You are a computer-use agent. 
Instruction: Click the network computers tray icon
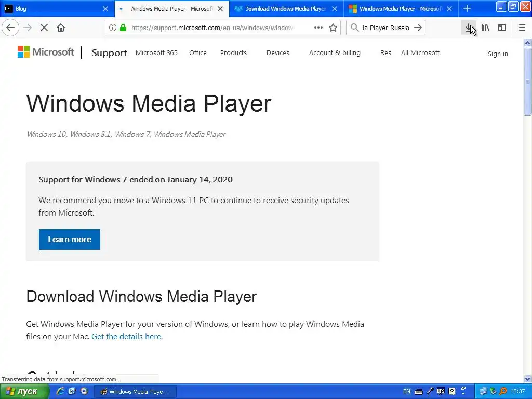(x=483, y=392)
